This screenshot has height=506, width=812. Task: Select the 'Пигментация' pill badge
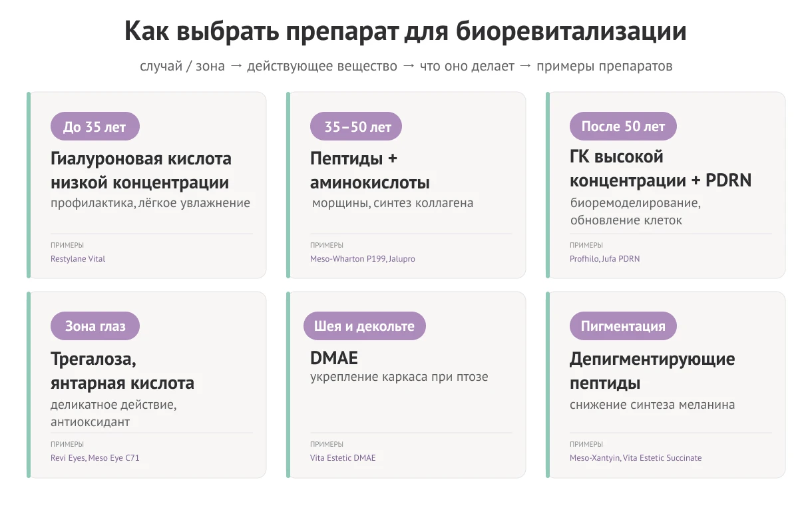click(623, 326)
